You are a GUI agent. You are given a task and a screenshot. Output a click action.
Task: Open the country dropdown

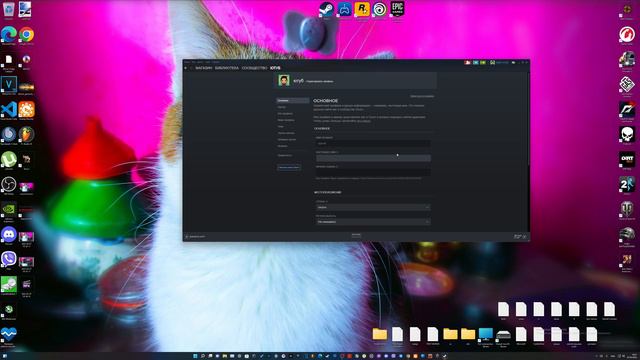(373, 207)
